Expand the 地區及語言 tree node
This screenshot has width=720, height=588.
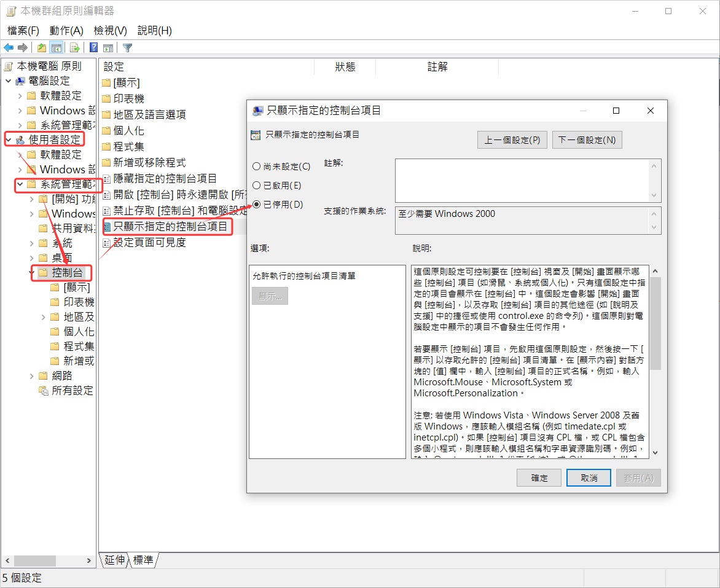(x=44, y=317)
